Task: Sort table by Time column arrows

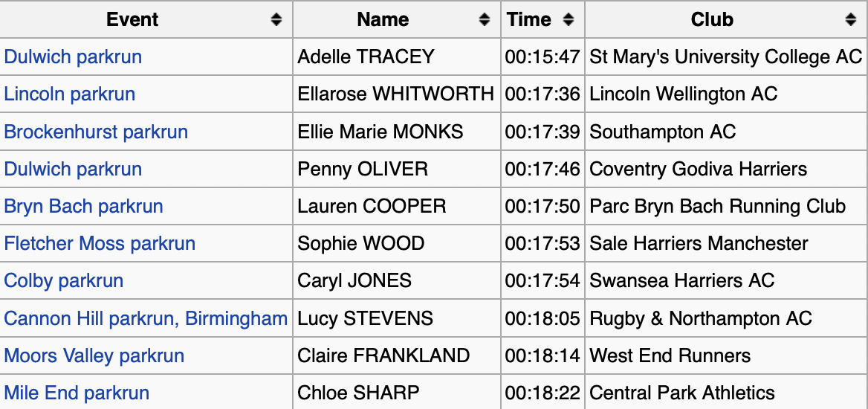Action: coord(569,20)
